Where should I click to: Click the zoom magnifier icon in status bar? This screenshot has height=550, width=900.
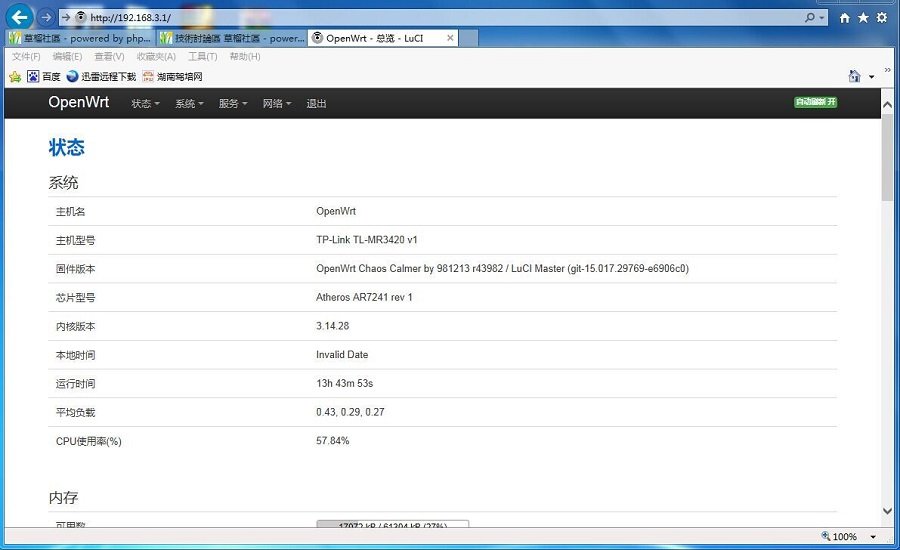826,536
